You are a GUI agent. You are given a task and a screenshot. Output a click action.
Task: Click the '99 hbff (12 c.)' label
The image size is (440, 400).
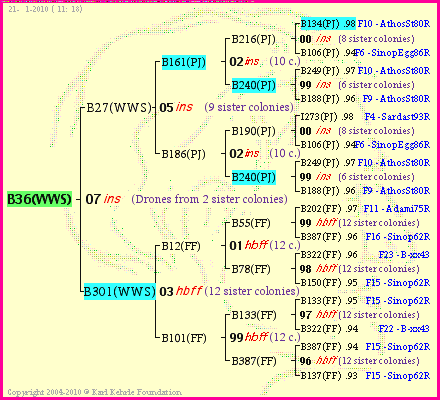click(265, 337)
